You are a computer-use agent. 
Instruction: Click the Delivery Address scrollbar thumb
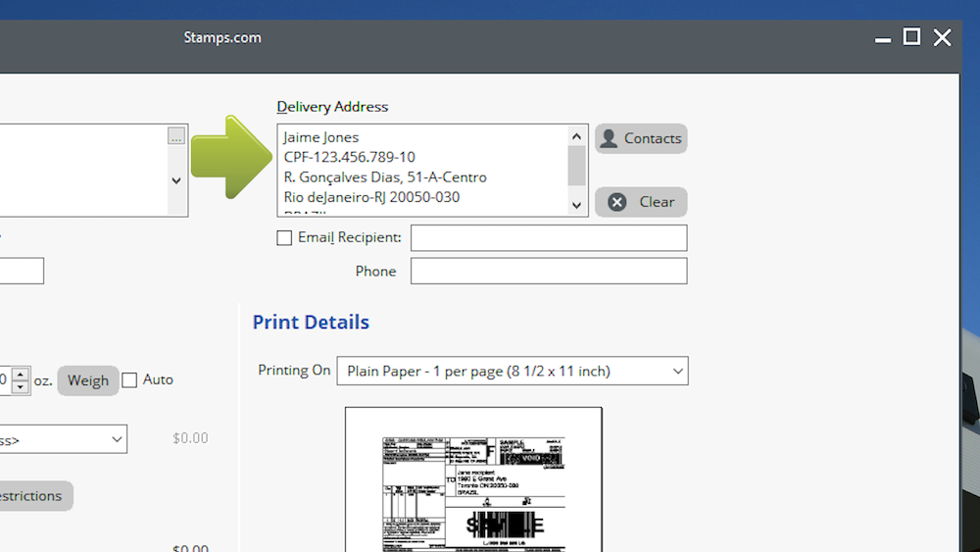[577, 166]
